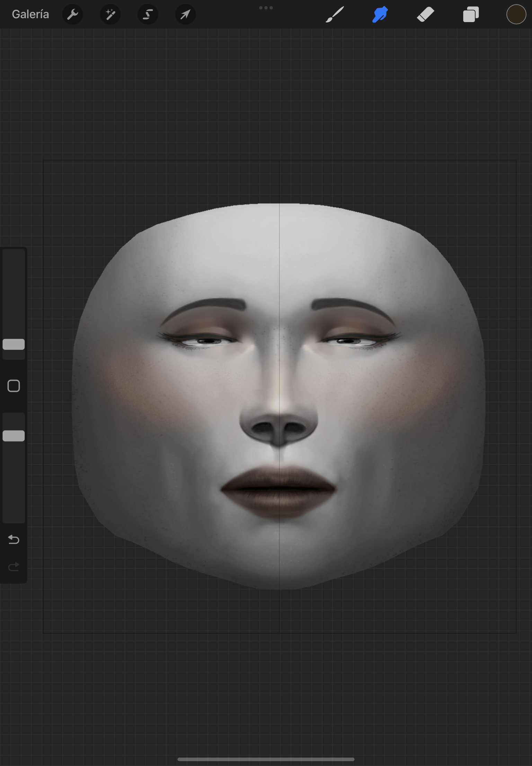Click the brush opacity slider handle
The image size is (532, 766).
point(14,436)
